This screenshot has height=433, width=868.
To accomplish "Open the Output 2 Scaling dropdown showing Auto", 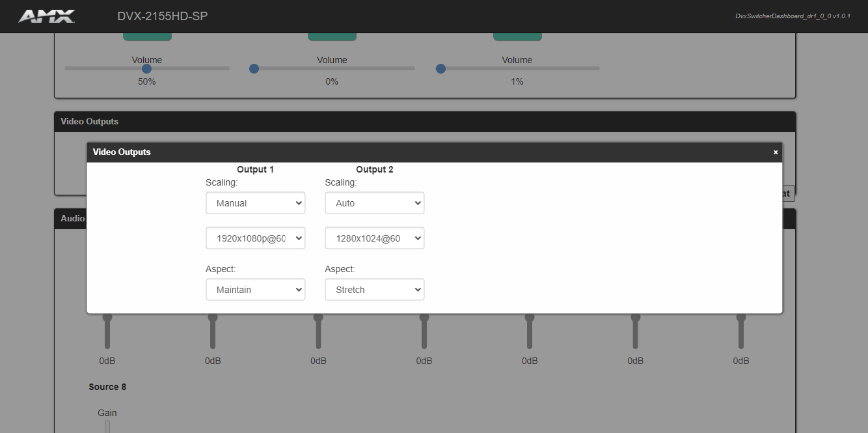I will 374,203.
